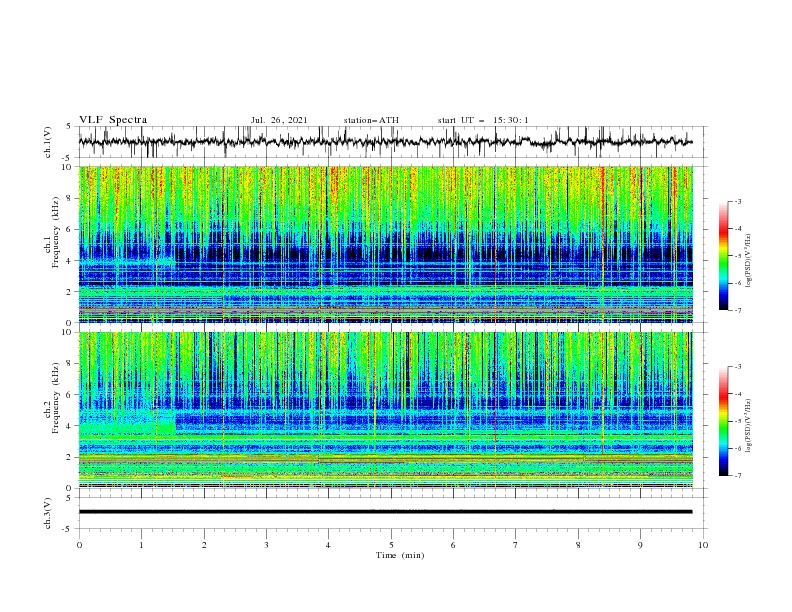This screenshot has width=792, height=612.
Task: Click the ch.3 flat waveform trace
Action: 385,512
